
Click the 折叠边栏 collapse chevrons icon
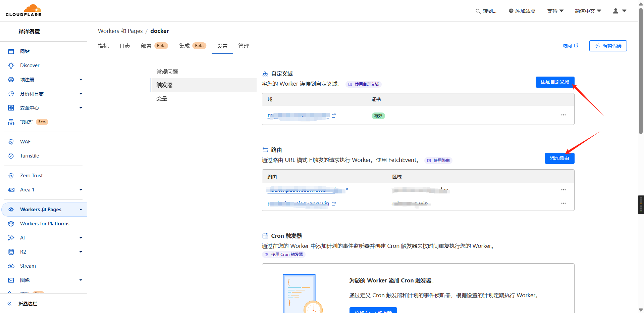point(9,304)
